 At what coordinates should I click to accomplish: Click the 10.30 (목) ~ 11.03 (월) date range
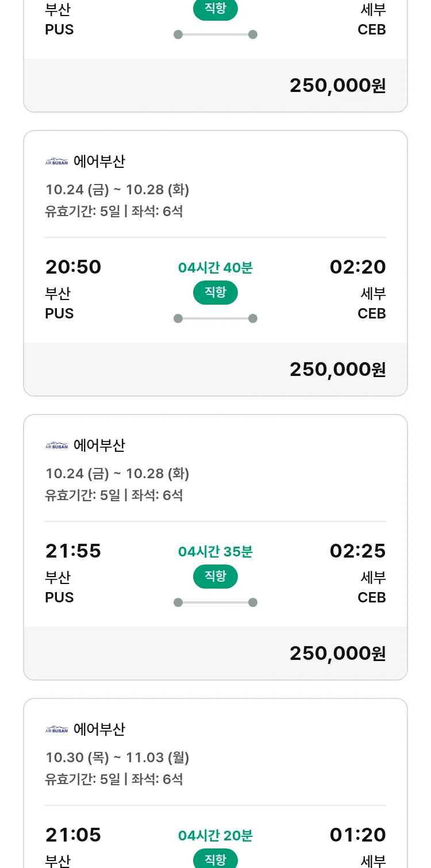tap(117, 758)
